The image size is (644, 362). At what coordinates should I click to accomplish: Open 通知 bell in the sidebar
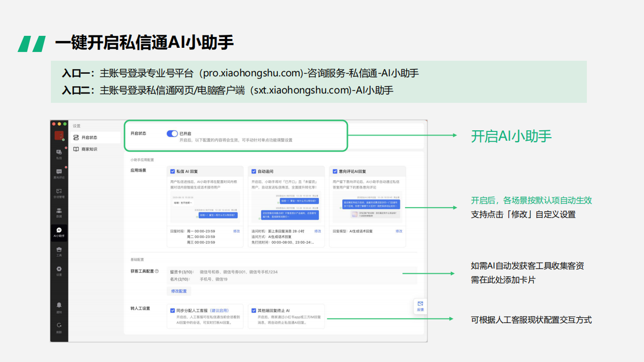(x=59, y=307)
